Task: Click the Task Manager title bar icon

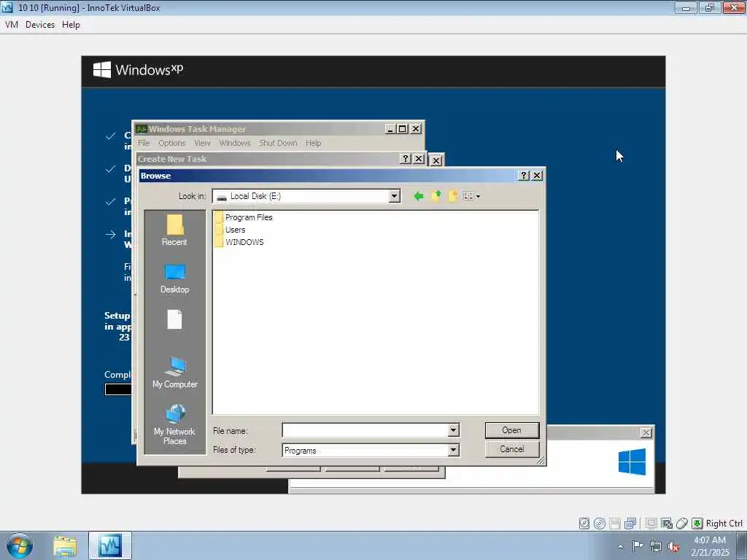Action: [141, 129]
